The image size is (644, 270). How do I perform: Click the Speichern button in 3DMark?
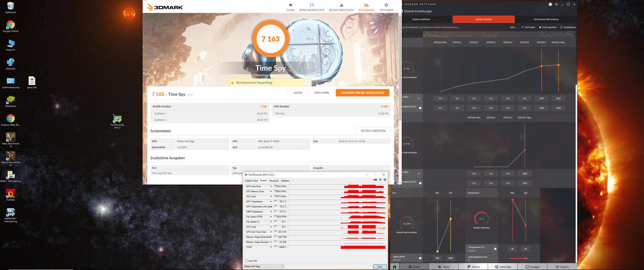(321, 93)
